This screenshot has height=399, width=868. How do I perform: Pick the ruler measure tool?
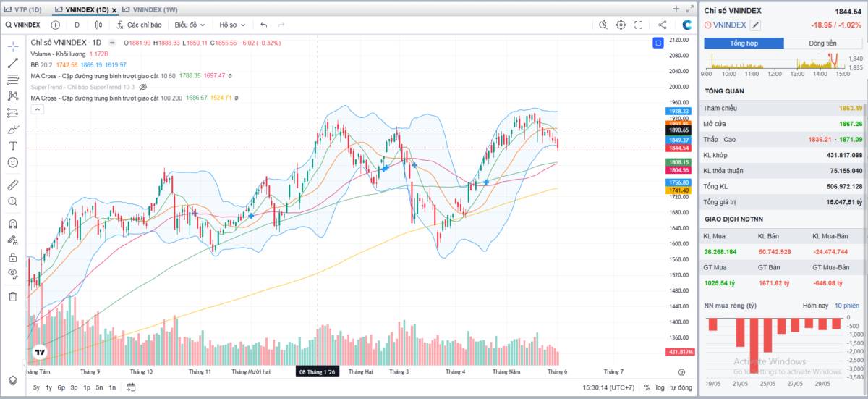click(13, 184)
